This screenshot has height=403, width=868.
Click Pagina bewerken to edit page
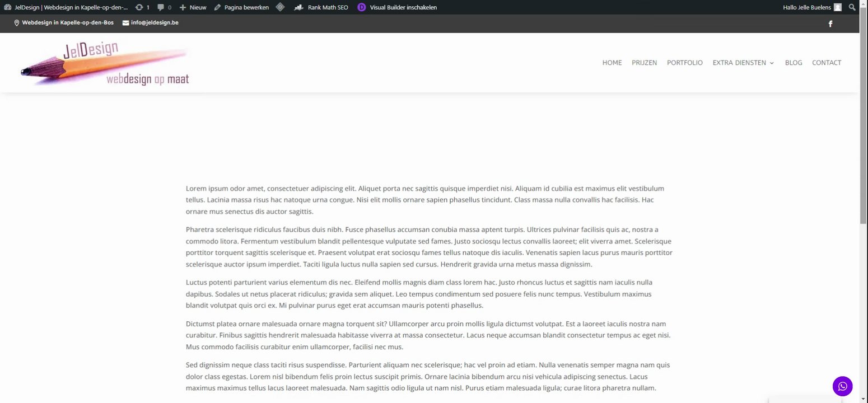pos(241,7)
